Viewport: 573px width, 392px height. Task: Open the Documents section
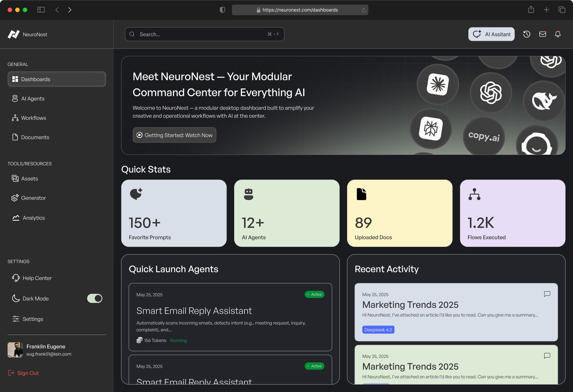(35, 137)
